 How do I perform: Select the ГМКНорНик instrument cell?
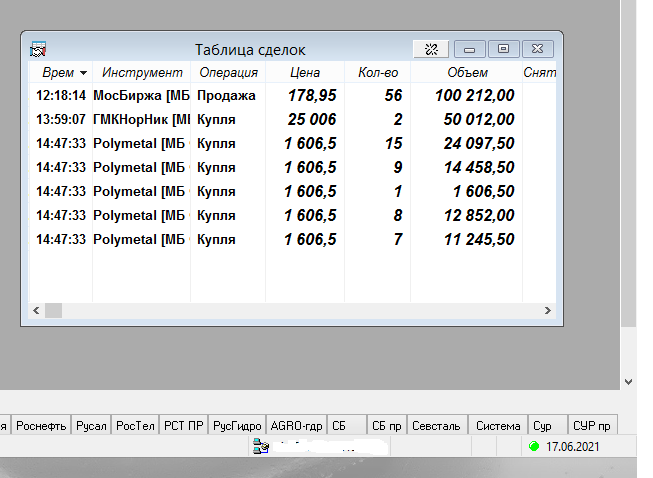click(142, 120)
